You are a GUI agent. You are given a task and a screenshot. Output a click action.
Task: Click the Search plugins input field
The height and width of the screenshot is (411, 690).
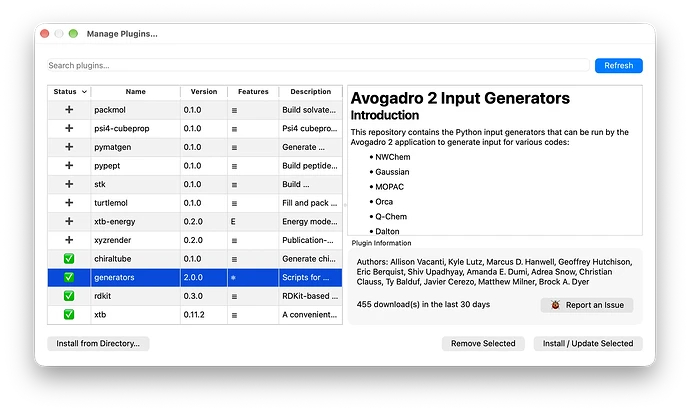click(x=318, y=65)
